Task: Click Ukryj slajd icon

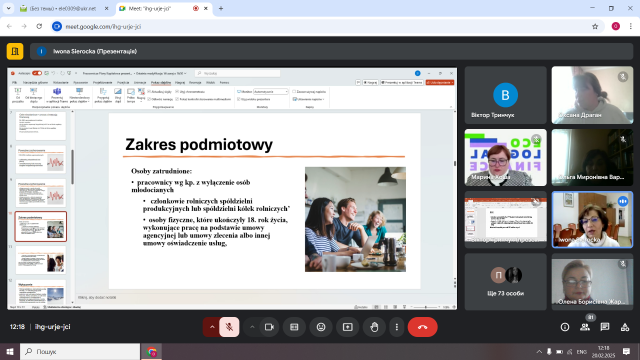Action: click(118, 95)
